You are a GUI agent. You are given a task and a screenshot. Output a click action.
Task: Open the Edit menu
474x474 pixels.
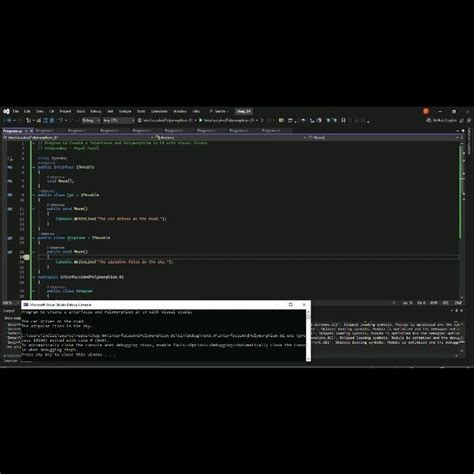[27, 111]
